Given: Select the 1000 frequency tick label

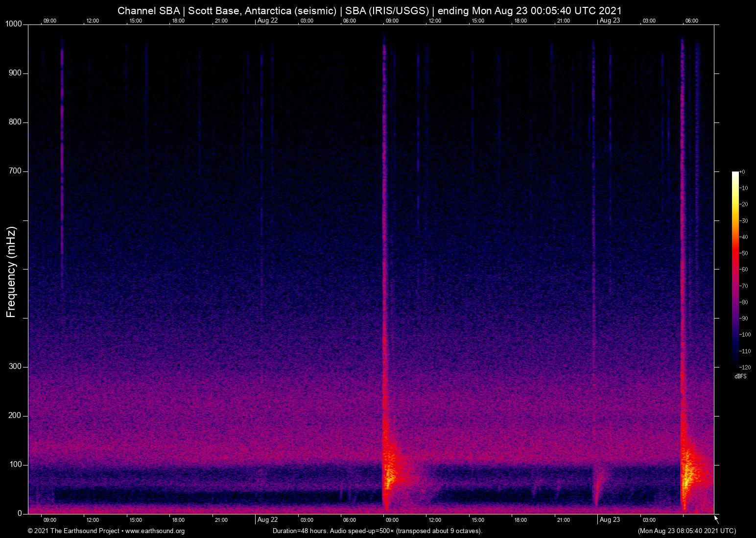Looking at the screenshot, I should 13,24.
